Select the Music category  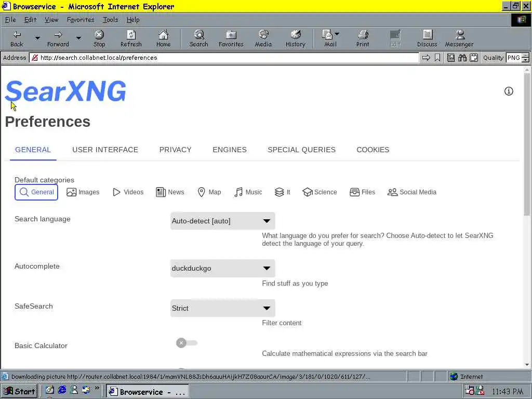248,192
